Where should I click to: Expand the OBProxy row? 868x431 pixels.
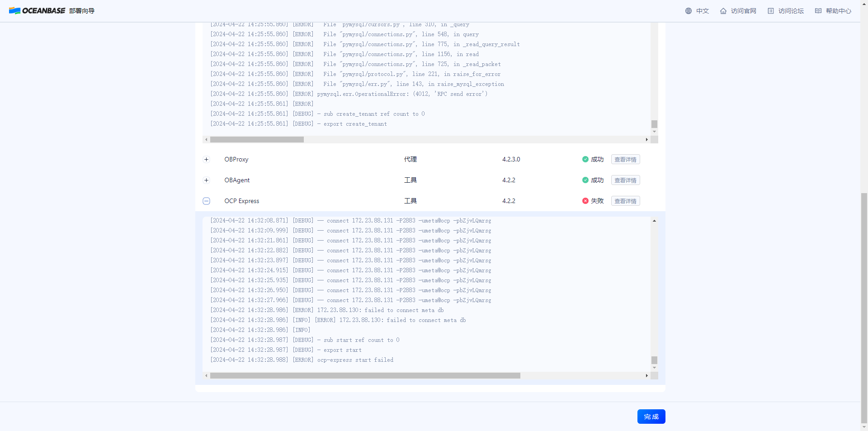207,159
